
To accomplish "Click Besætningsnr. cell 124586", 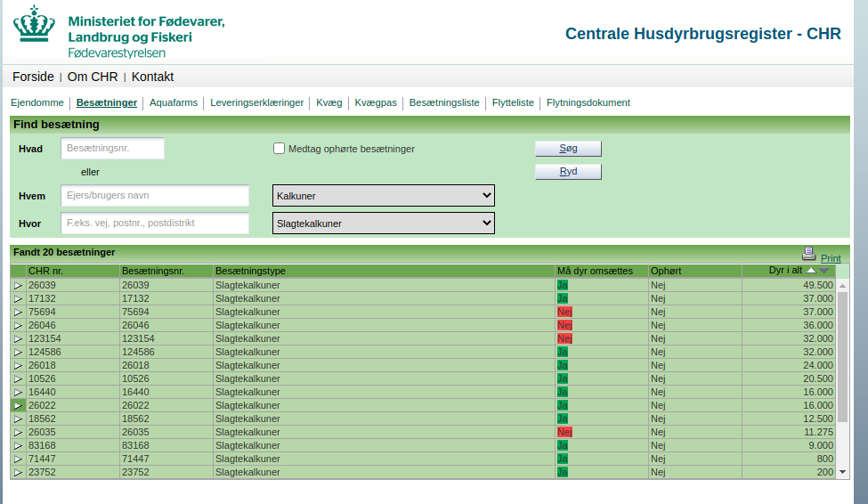I will 166,353.
